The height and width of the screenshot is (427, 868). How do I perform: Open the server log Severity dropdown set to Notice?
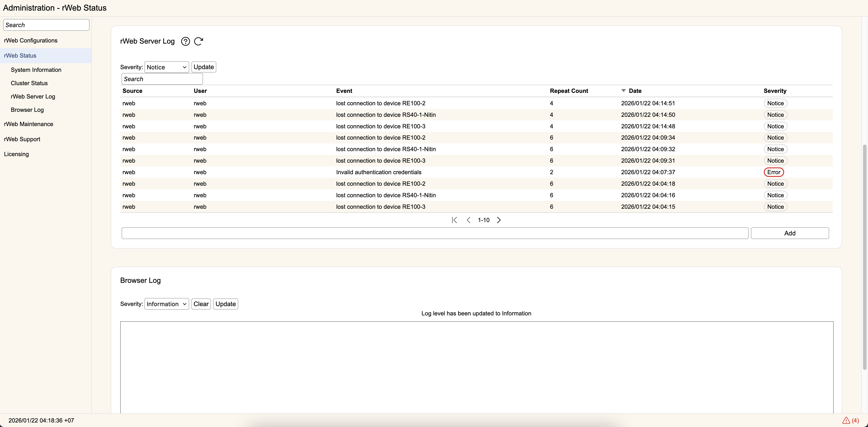point(166,67)
